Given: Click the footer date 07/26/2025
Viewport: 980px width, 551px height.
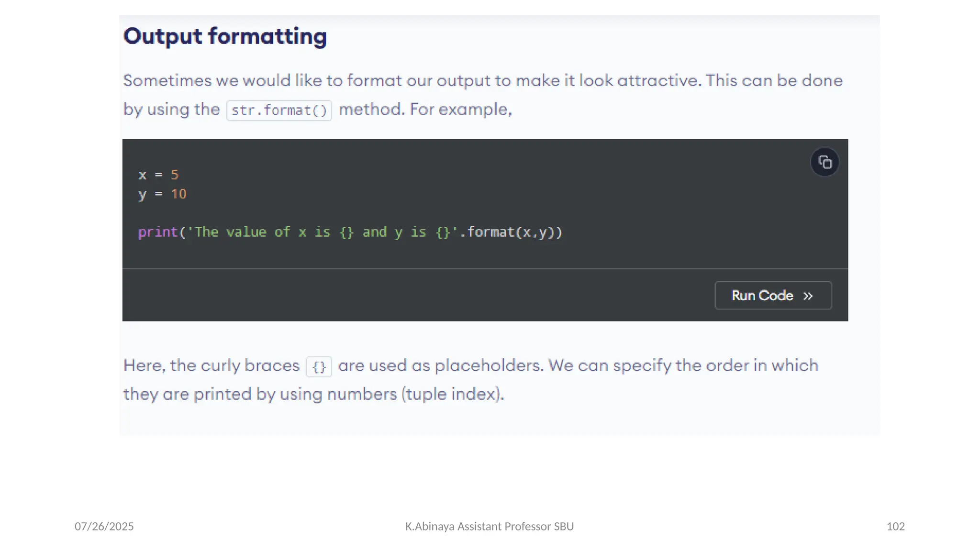Looking at the screenshot, I should pos(104,527).
